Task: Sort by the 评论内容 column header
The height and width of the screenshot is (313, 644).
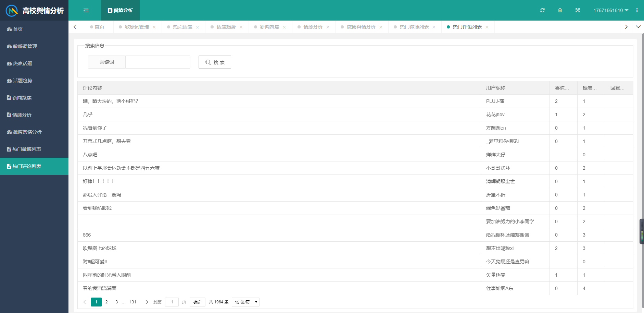Action: pyautogui.click(x=279, y=88)
